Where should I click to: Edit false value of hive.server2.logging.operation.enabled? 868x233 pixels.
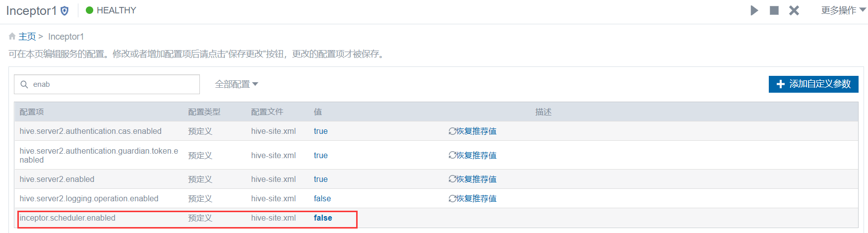(x=322, y=199)
